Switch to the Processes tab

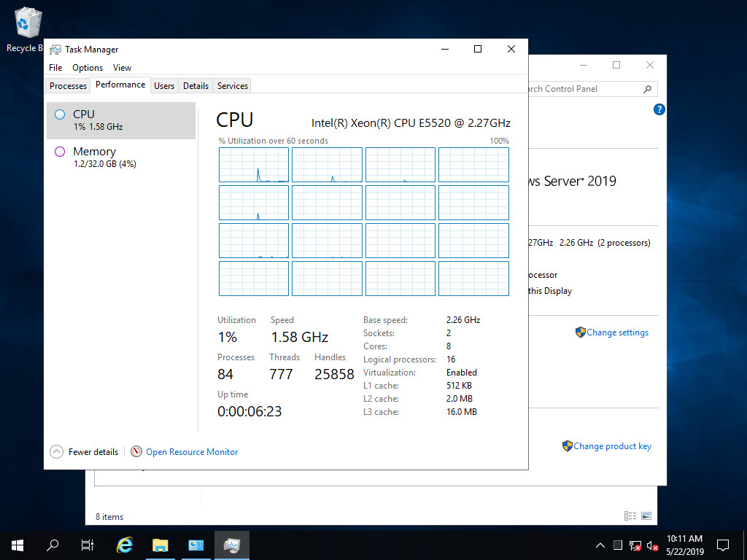[x=68, y=86]
